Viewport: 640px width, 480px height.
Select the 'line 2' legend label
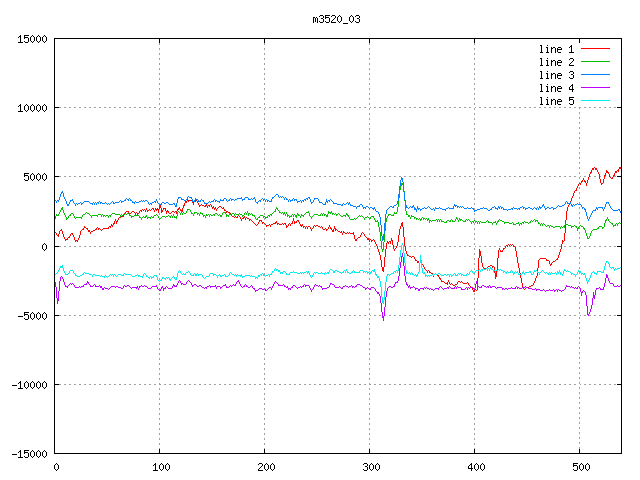coord(556,62)
